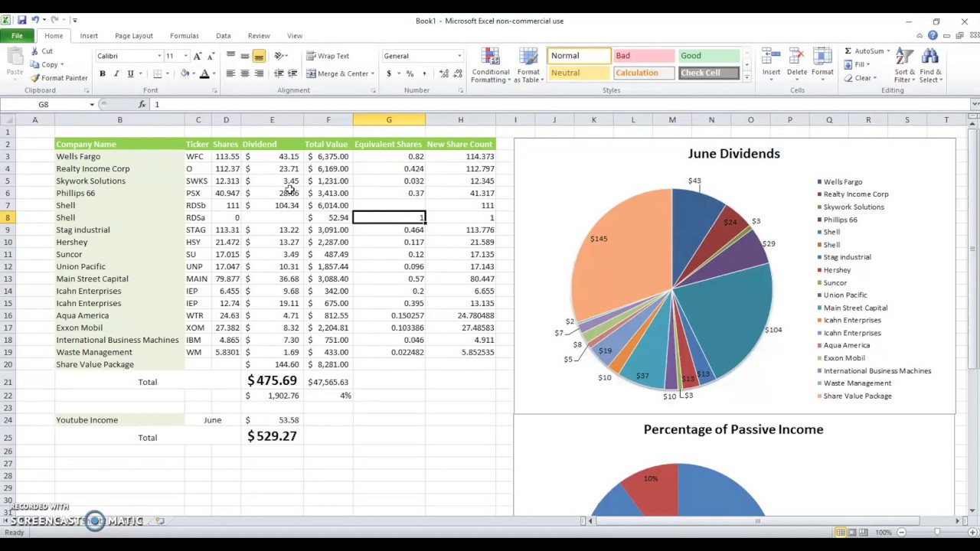Click the Save icon in Quick Access

coord(21,20)
